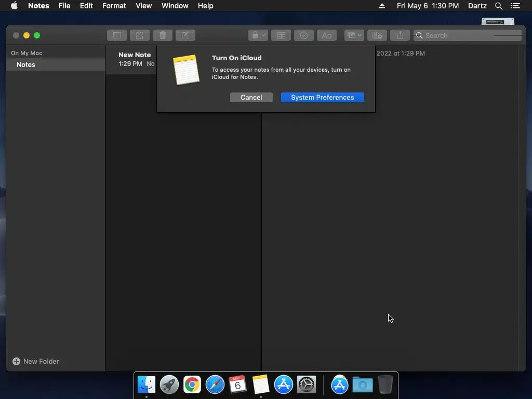532x399 pixels.
Task: Open the File menu
Action: click(x=64, y=6)
